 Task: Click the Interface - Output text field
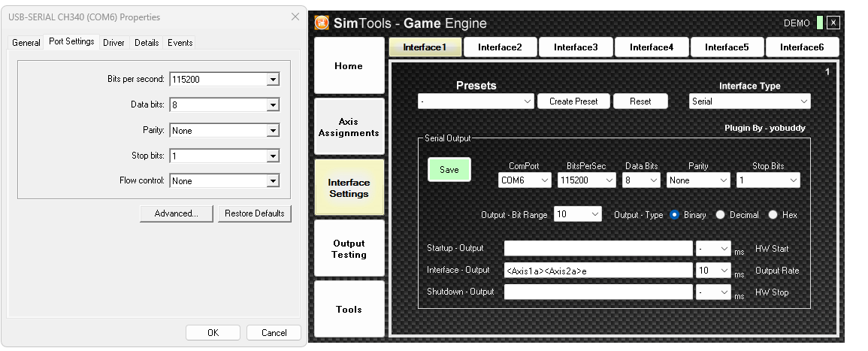[x=598, y=270]
